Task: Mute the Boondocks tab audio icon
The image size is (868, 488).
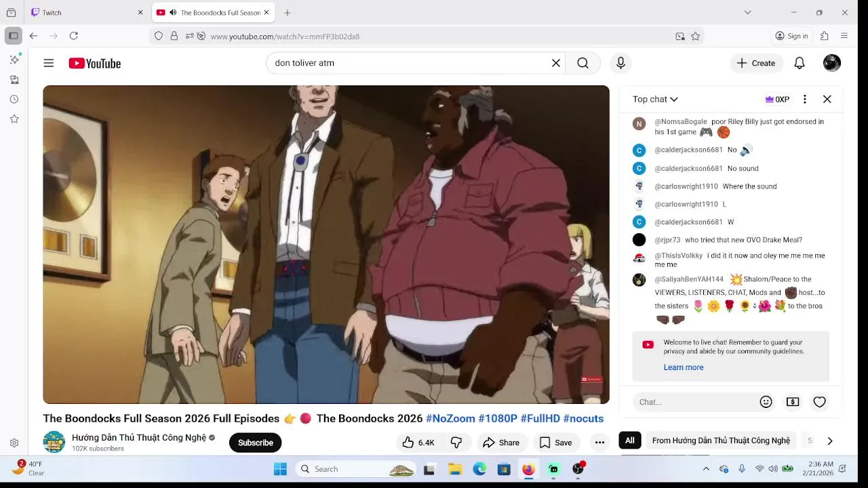Action: [x=173, y=13]
